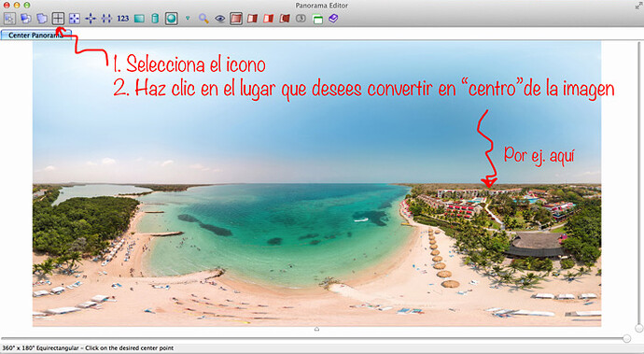Choose the cylindrical projection icon
Screen dimensions: 644x354
click(155, 19)
